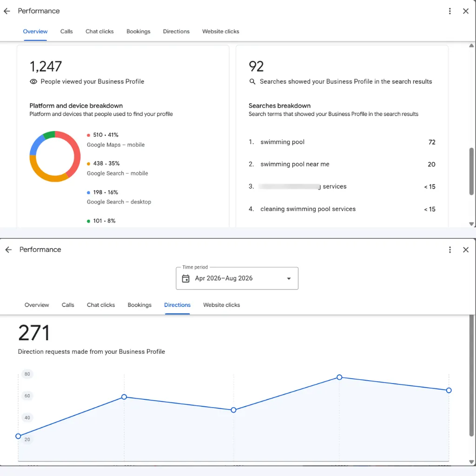Open Calls tab in upper panel
Image resolution: width=476 pixels, height=476 pixels.
[66, 32]
